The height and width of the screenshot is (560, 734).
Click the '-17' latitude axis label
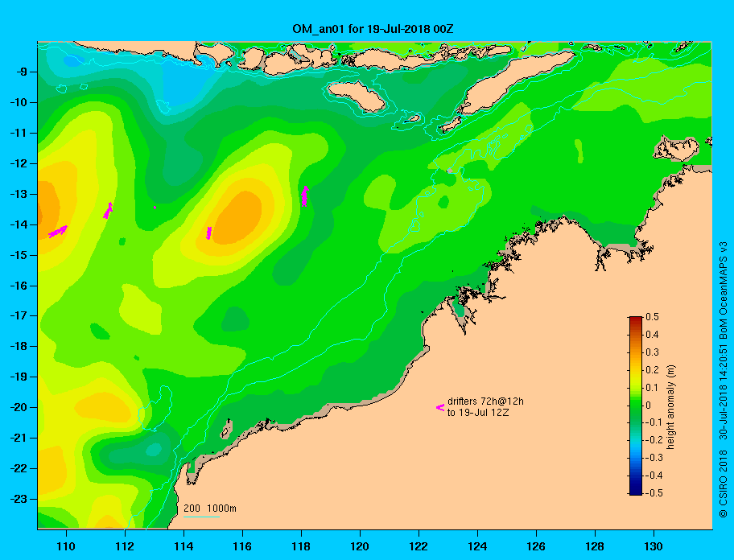(19, 315)
